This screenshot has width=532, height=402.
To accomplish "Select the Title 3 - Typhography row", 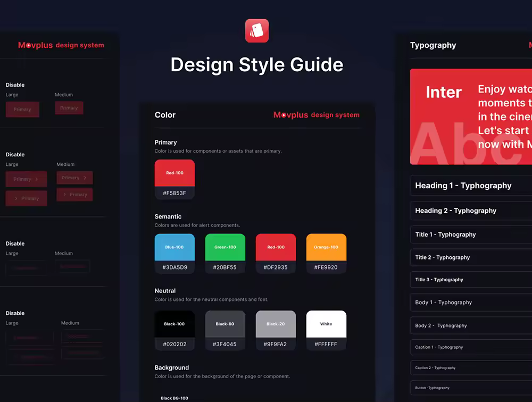I will pyautogui.click(x=471, y=280).
